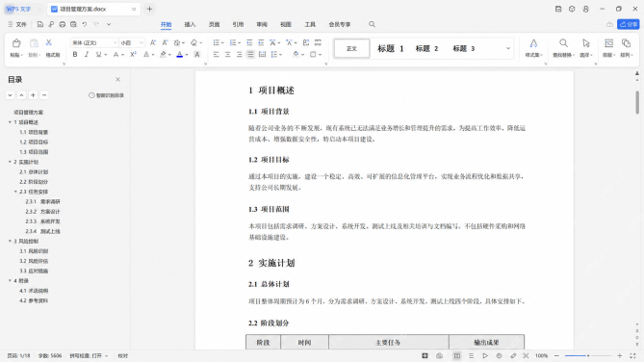Viewport: 644px width, 362px height.
Task: Click the zoom slider in status bar
Action: tap(588, 356)
